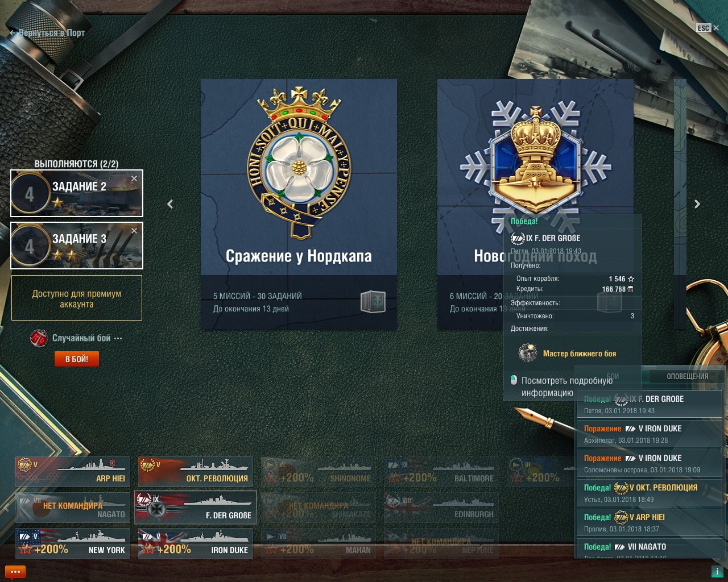Viewport: 728px width, 582px height.
Task: Open the info icon in bottom-right corner
Action: pos(717,572)
